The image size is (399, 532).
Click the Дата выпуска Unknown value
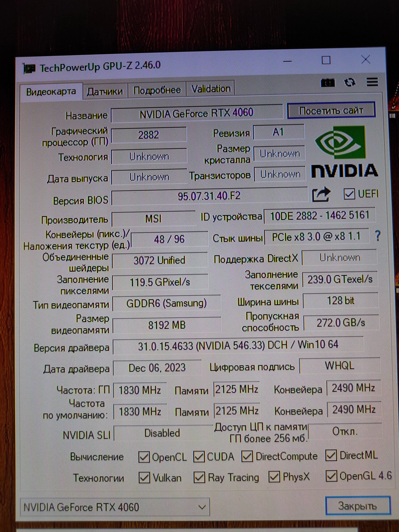[149, 177]
